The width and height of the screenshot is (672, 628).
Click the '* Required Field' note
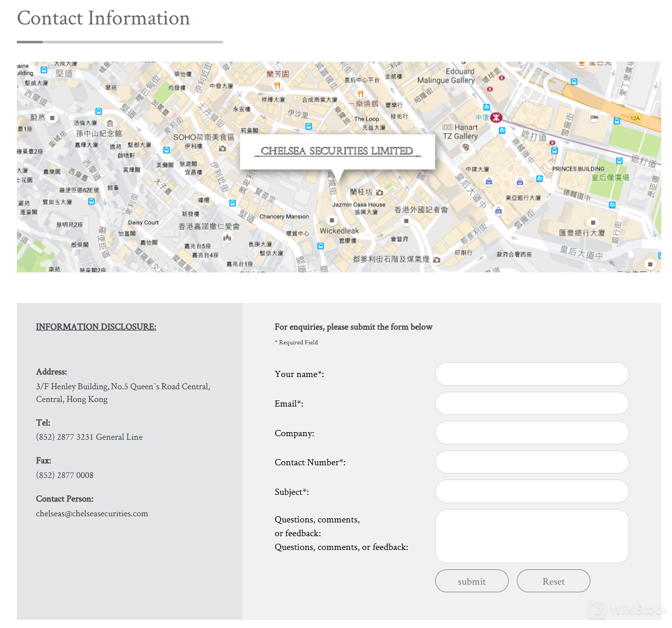(x=296, y=342)
